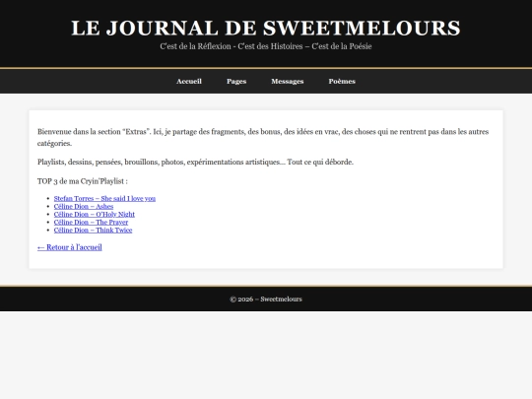Click the Retour à l'accueil link
The height and width of the screenshot is (399, 532).
[70, 247]
